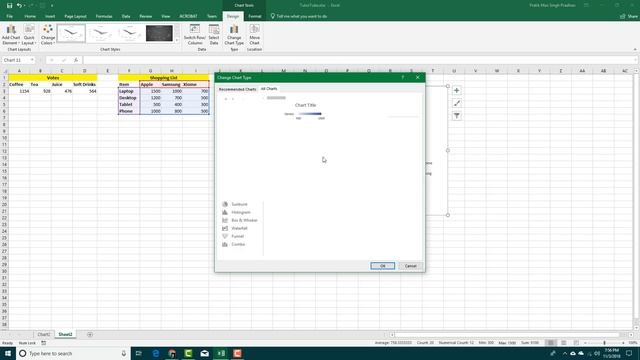Open the Review ribbon tab
This screenshot has width=640, height=360.
pyautogui.click(x=145, y=16)
